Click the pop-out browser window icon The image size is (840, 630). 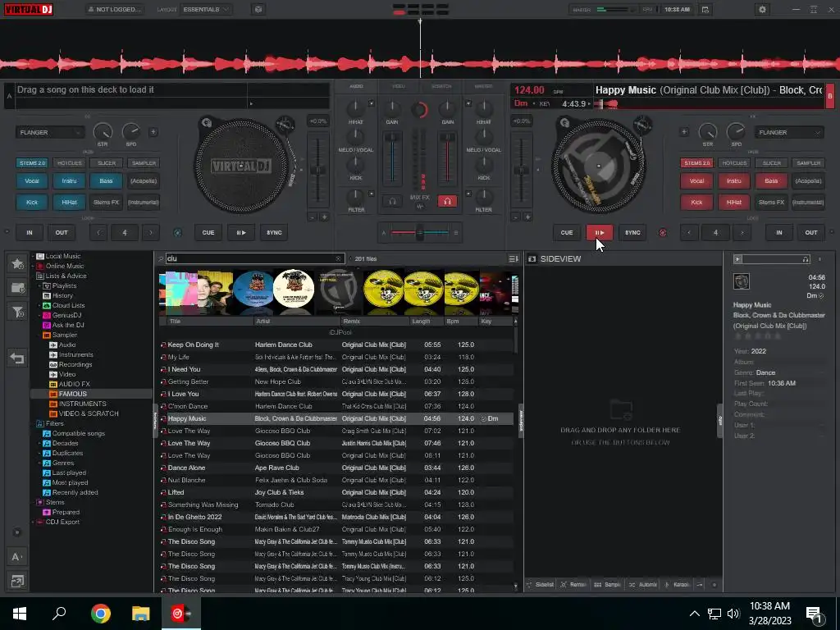[x=17, y=581]
